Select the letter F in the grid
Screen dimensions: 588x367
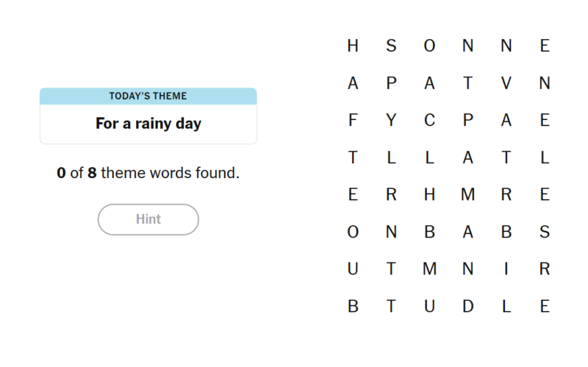coord(353,121)
